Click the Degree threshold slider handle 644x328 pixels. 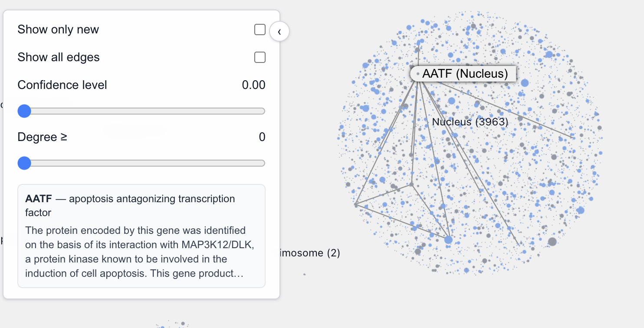click(x=24, y=163)
